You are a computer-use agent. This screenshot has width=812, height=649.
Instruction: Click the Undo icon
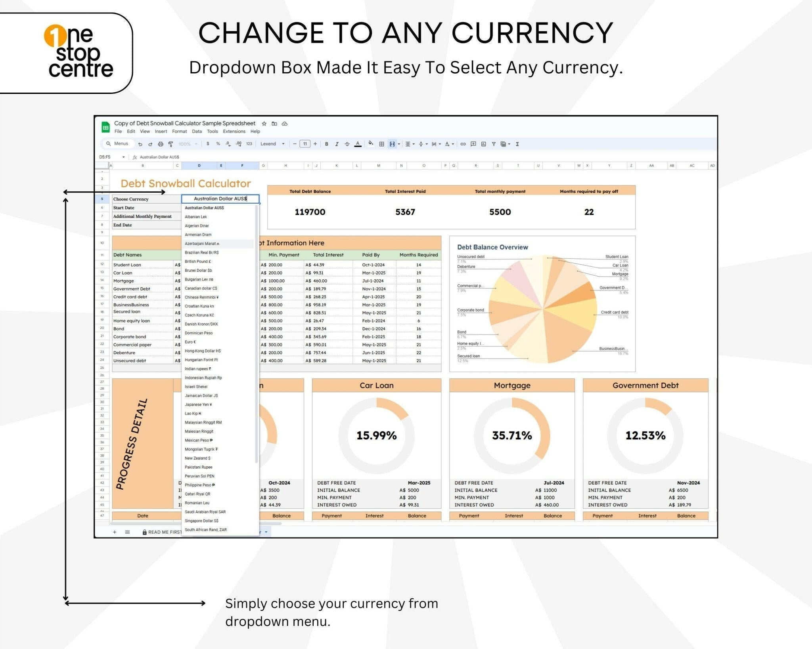[x=140, y=144]
